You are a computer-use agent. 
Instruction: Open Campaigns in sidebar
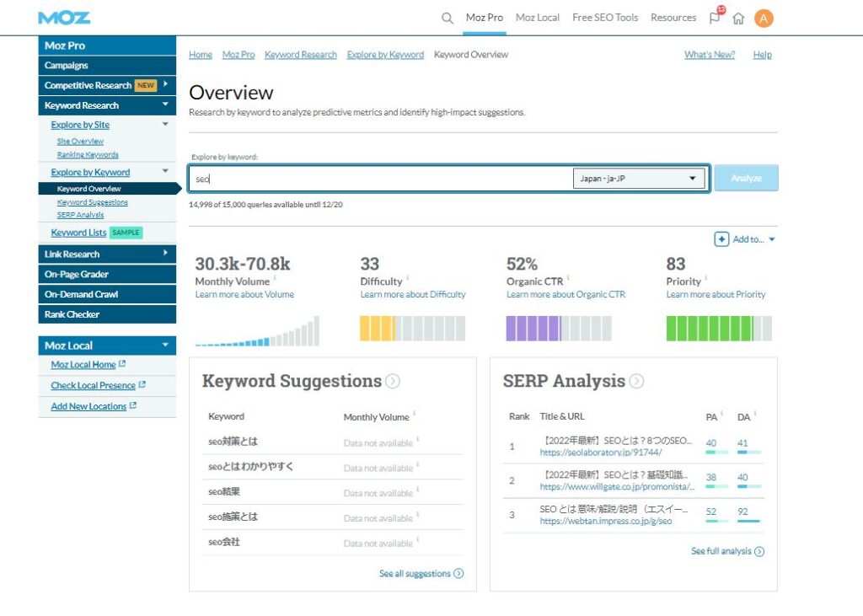107,66
